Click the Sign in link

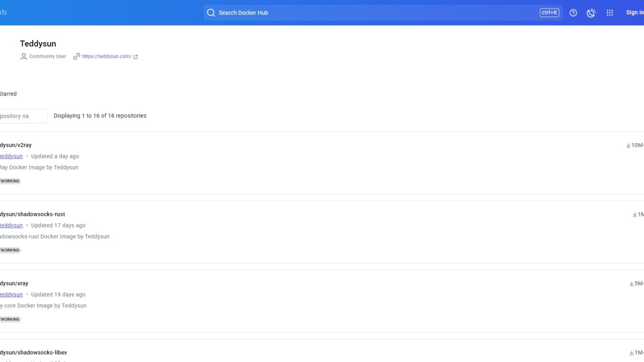click(x=635, y=13)
